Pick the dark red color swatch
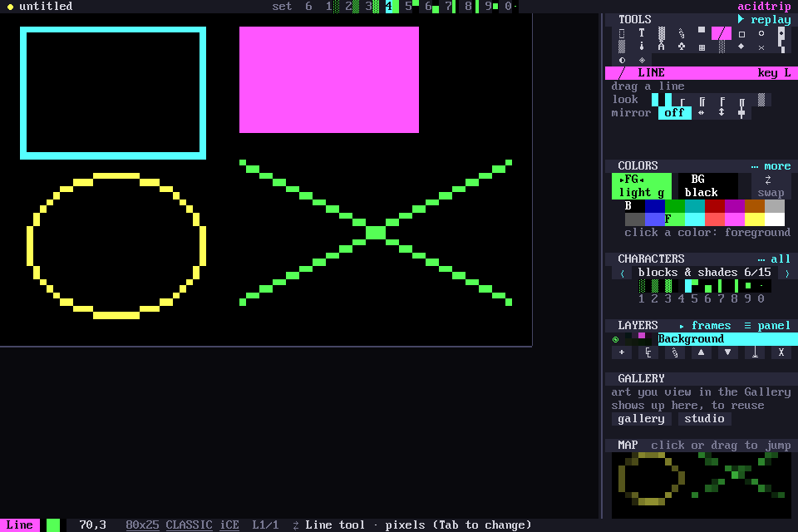This screenshot has height=532, width=798. coord(715,206)
